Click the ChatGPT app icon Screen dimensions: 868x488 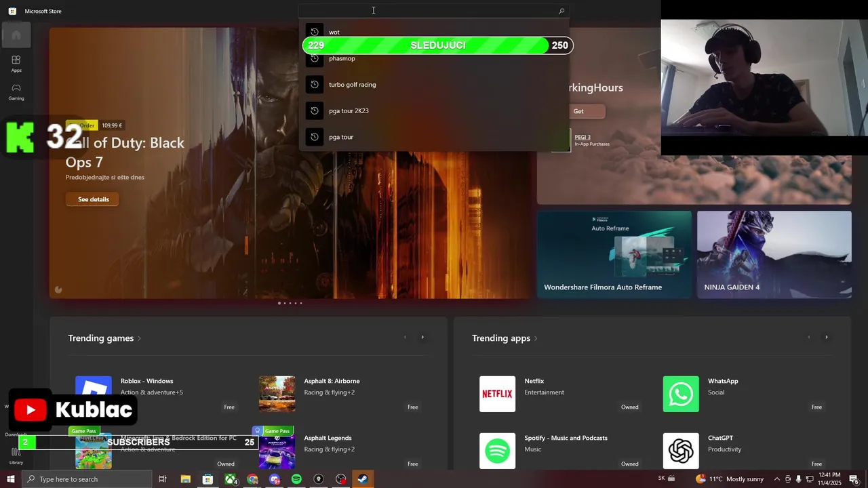click(681, 451)
